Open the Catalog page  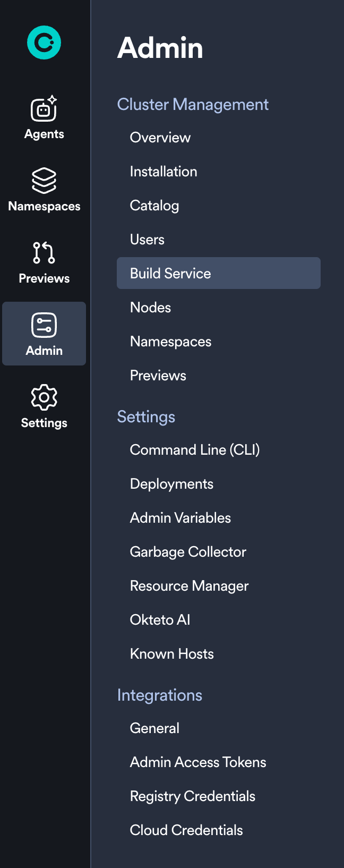(154, 205)
